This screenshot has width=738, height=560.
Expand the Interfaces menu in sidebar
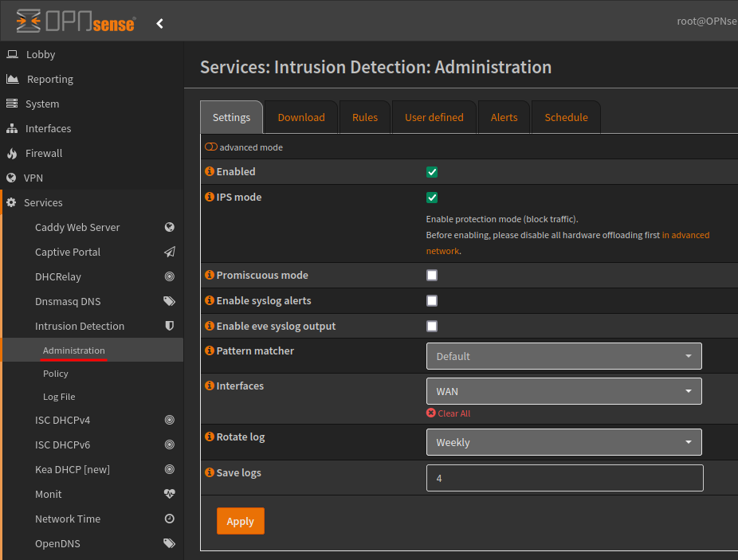tap(92, 128)
